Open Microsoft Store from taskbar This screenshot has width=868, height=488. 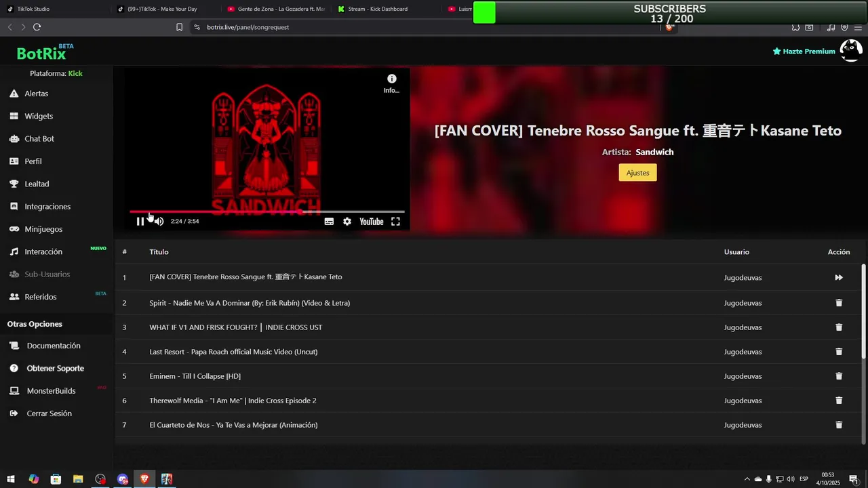coord(56,479)
